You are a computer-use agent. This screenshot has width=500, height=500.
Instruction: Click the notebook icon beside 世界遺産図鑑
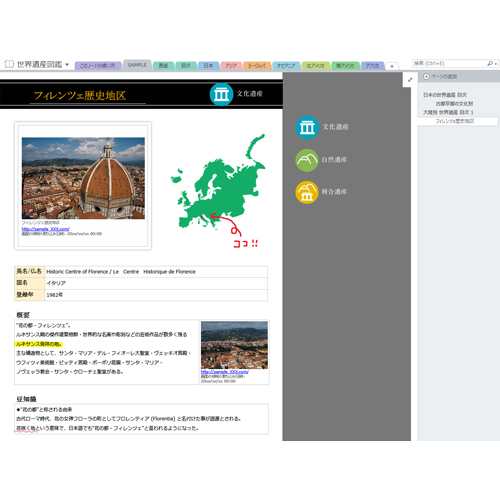coord(9,64)
